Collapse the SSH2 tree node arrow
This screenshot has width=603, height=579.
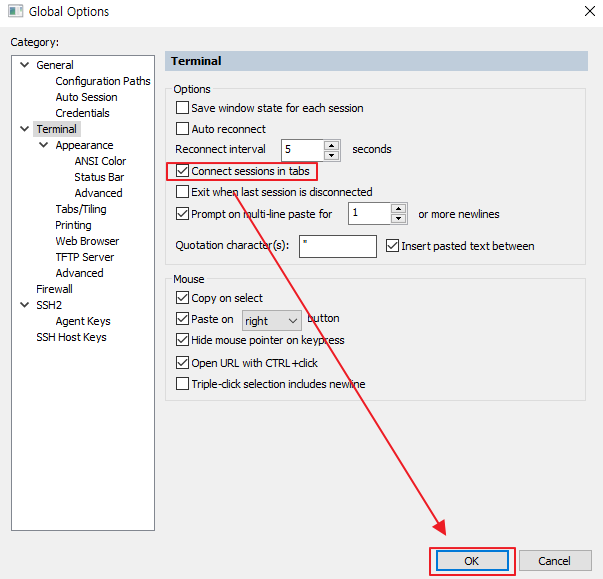25,305
